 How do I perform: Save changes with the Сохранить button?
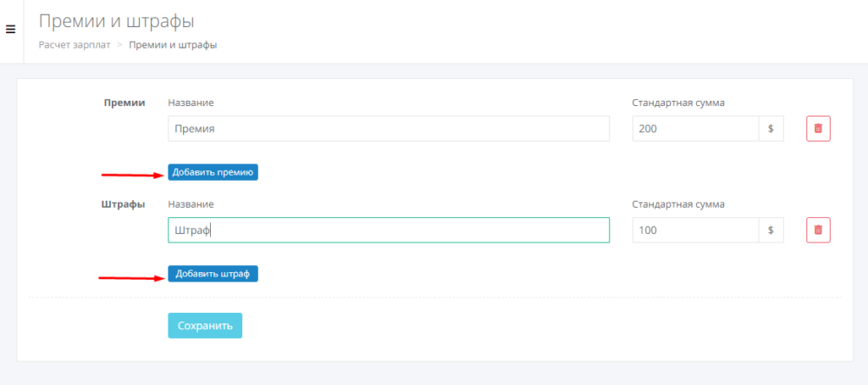tap(205, 326)
